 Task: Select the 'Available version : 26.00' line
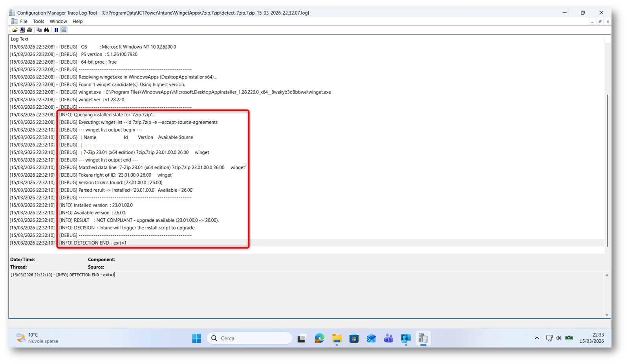pos(306,212)
